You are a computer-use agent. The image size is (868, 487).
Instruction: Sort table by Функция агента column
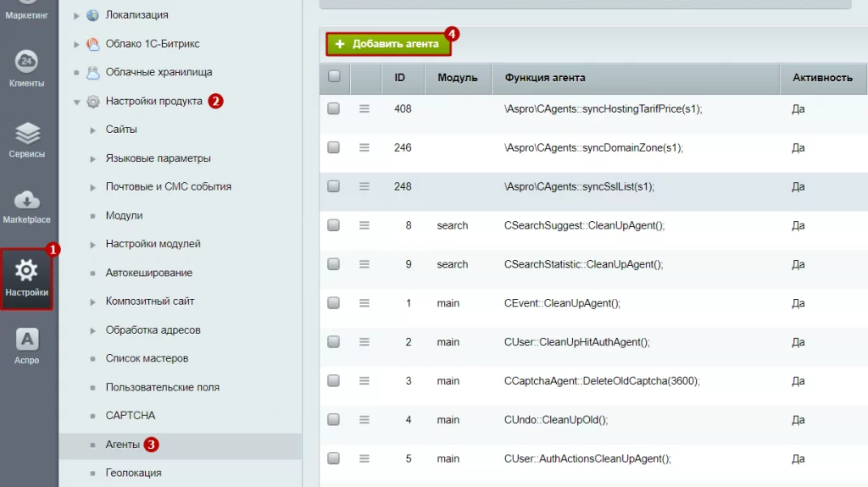[x=545, y=78]
